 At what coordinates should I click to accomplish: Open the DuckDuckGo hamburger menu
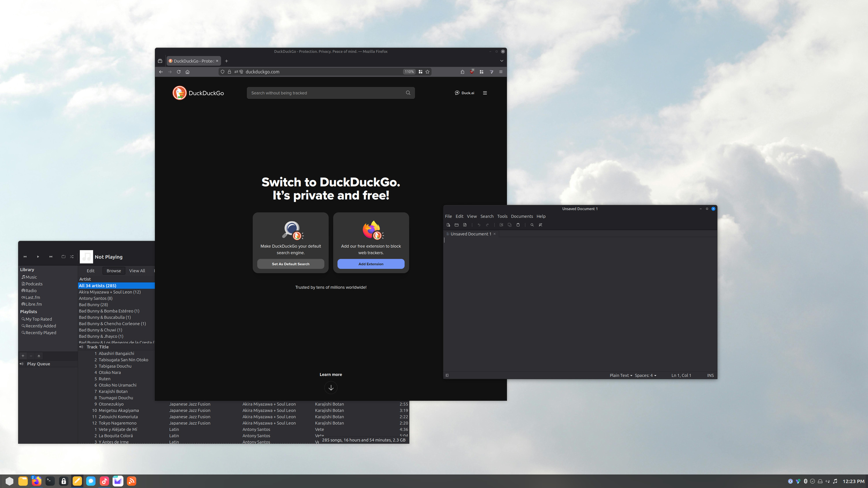(x=485, y=93)
